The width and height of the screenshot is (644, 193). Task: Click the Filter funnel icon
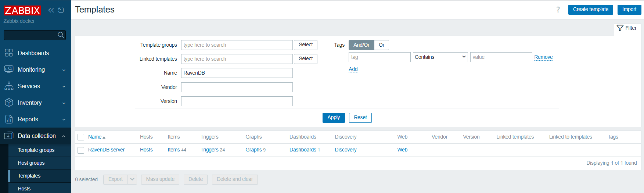point(620,28)
